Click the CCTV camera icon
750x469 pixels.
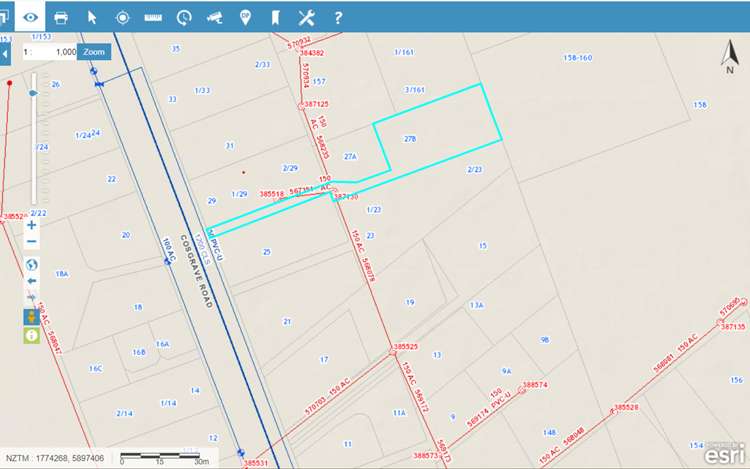[x=214, y=17]
